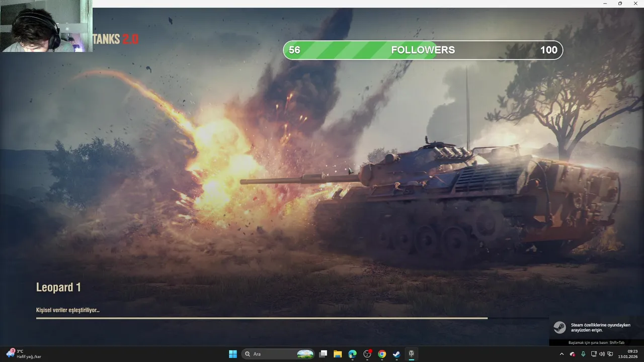Click the follower count 56 on the goal bar
Image resolution: width=644 pixels, height=362 pixels.
tap(294, 50)
